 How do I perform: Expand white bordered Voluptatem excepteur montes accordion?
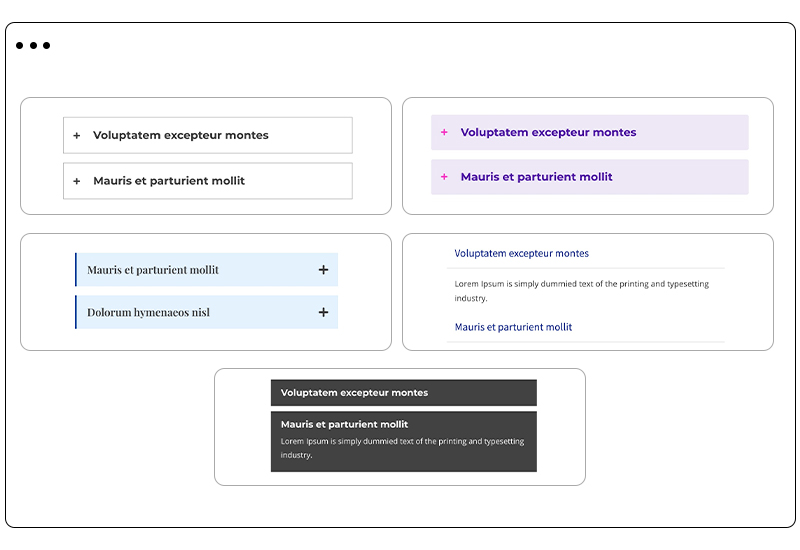(181, 136)
